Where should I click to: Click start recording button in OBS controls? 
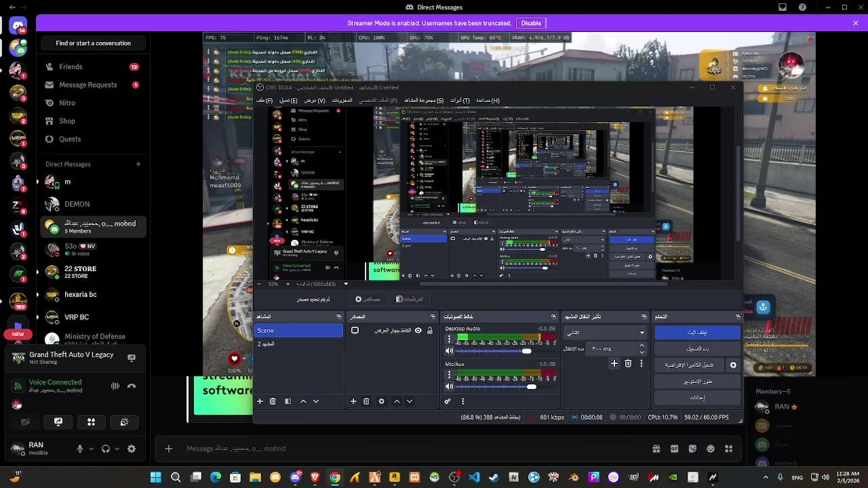[x=697, y=348]
